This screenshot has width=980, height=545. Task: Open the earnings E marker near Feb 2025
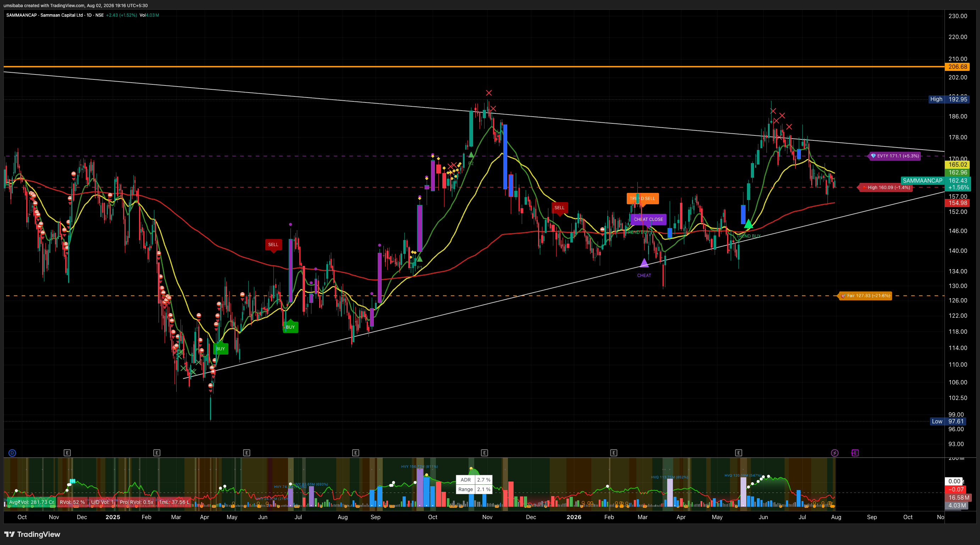tap(157, 452)
